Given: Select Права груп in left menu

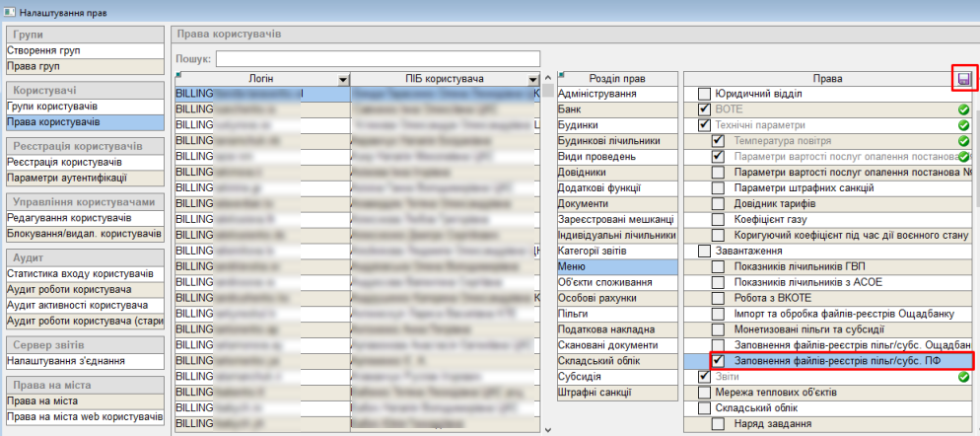Looking at the screenshot, I should pos(83,66).
